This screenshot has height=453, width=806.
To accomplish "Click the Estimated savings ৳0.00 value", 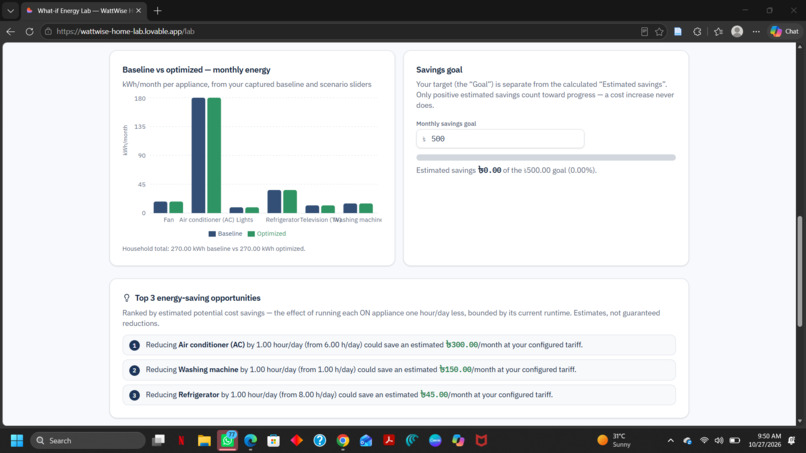I will click(x=489, y=170).
